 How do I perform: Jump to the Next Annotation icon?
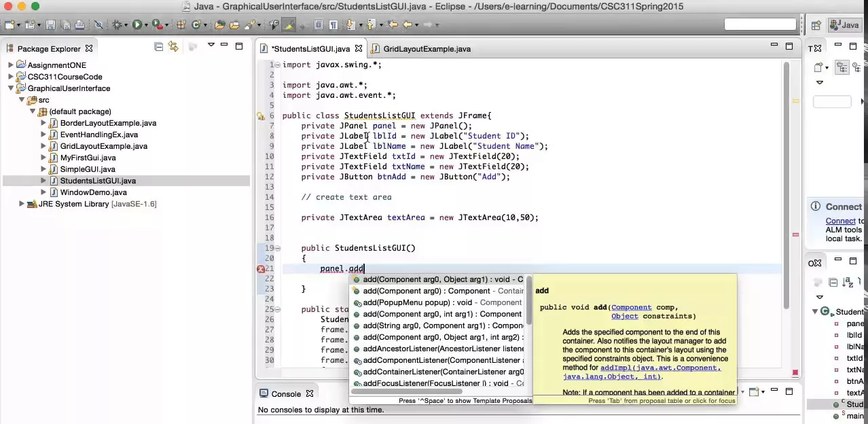point(350,25)
